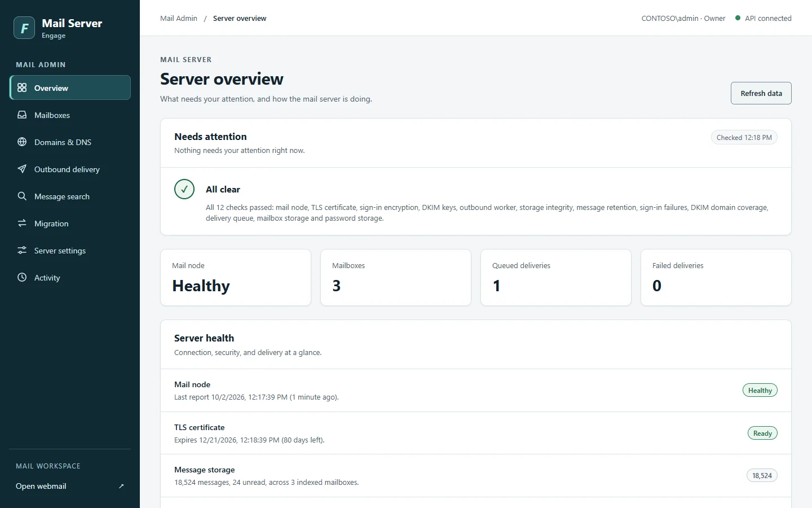
Task: Click the 18,524 message count badge
Action: tap(762, 475)
